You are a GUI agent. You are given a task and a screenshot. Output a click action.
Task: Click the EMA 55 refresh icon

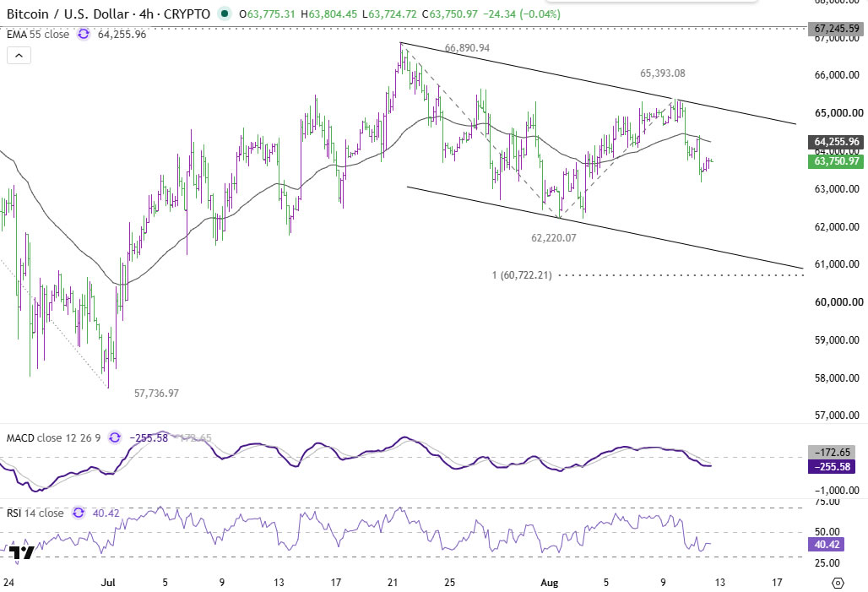tap(84, 35)
